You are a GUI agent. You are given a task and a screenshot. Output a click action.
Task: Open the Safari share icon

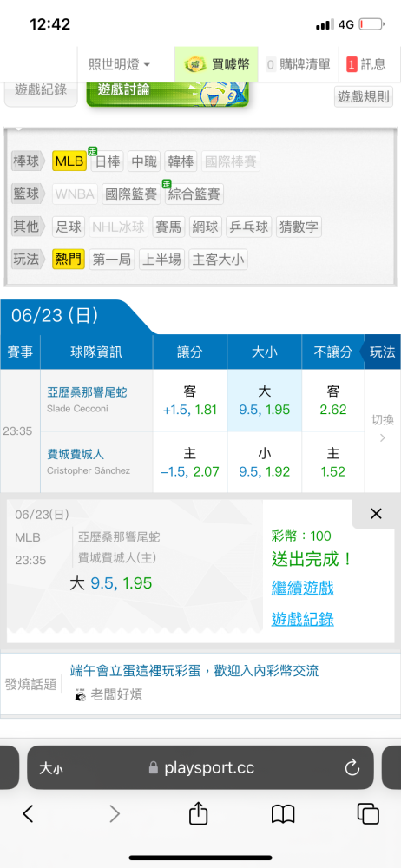[198, 814]
